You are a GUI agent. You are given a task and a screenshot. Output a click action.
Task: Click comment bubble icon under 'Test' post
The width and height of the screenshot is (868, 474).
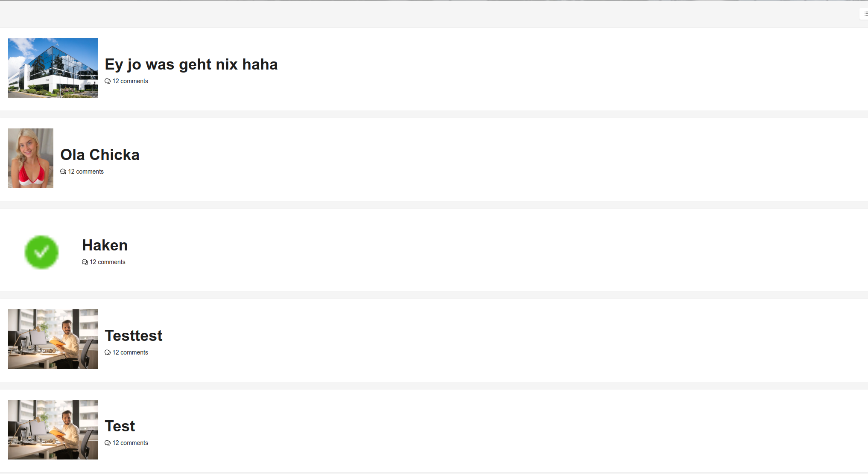pos(108,443)
